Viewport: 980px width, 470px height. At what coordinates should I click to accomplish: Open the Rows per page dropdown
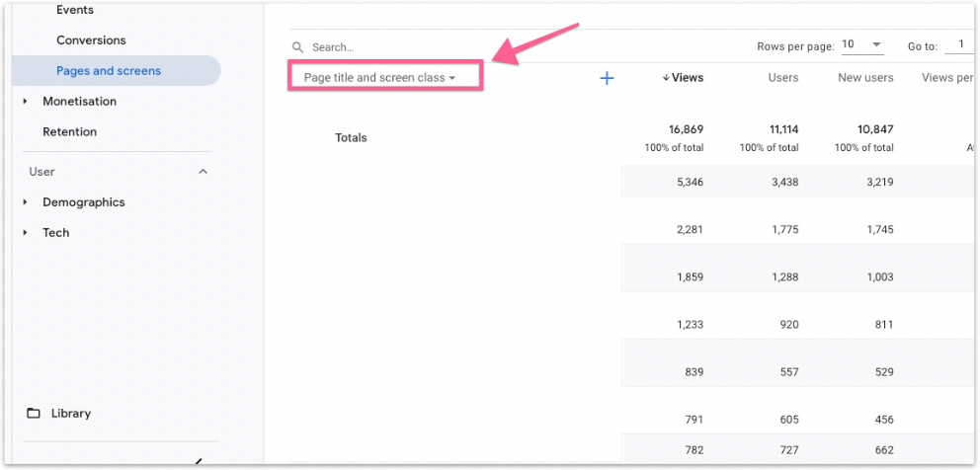tap(862, 45)
